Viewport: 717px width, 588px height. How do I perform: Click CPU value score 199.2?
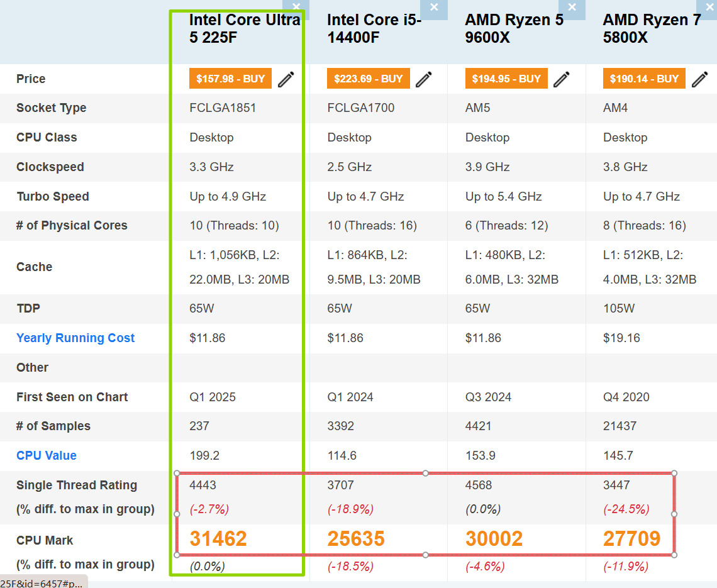204,455
